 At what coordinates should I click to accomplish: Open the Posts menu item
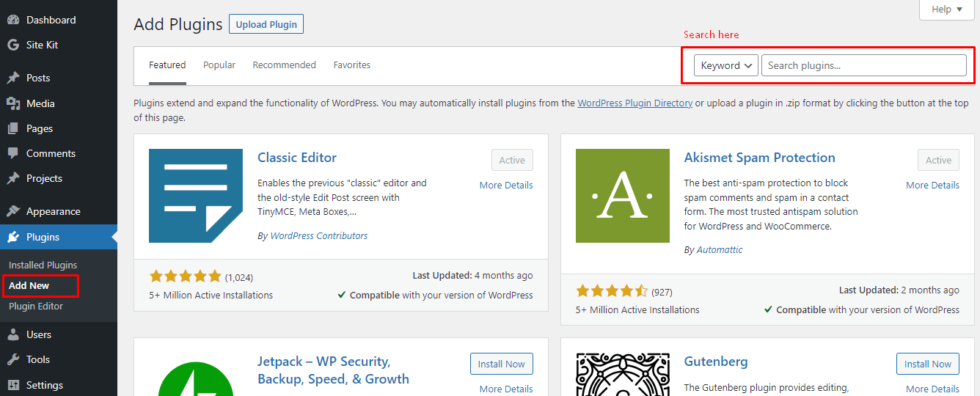(59, 78)
